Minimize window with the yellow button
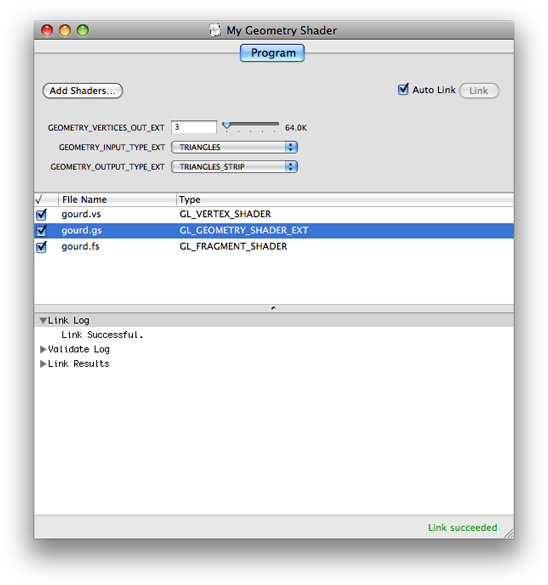Screen dimensions: 548x585 point(65,30)
